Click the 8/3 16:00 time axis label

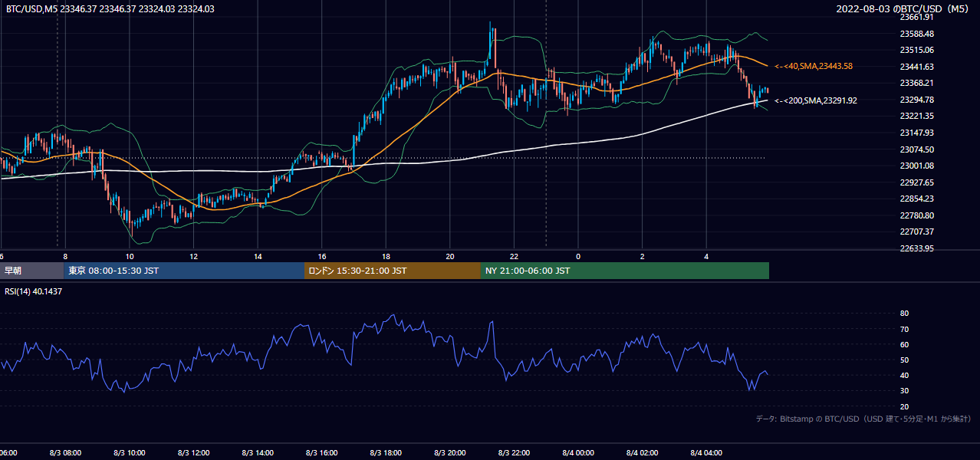tap(322, 453)
